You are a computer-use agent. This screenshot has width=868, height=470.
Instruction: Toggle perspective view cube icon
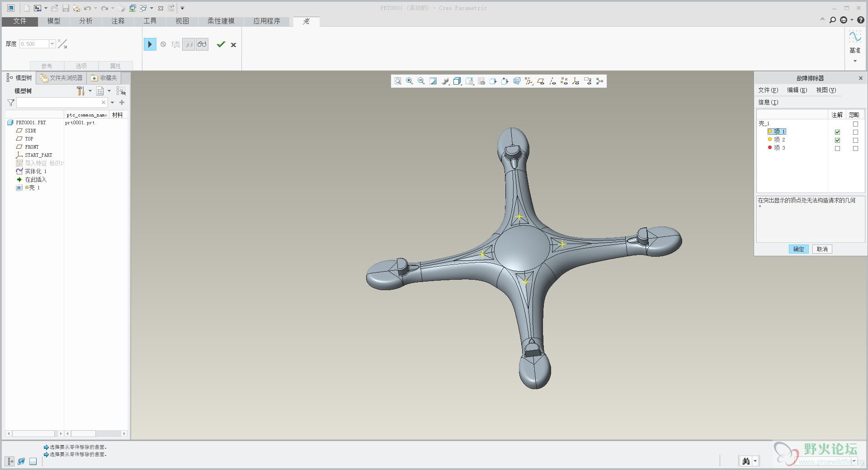point(517,81)
